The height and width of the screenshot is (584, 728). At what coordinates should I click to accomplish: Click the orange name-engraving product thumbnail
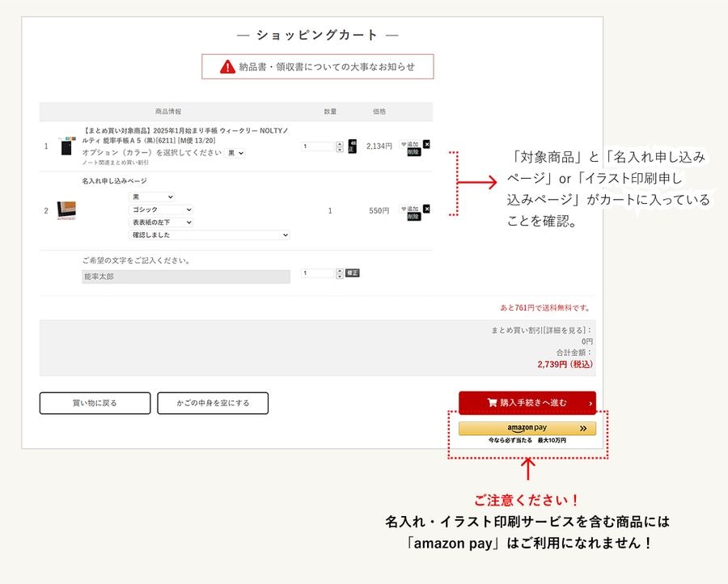click(66, 211)
